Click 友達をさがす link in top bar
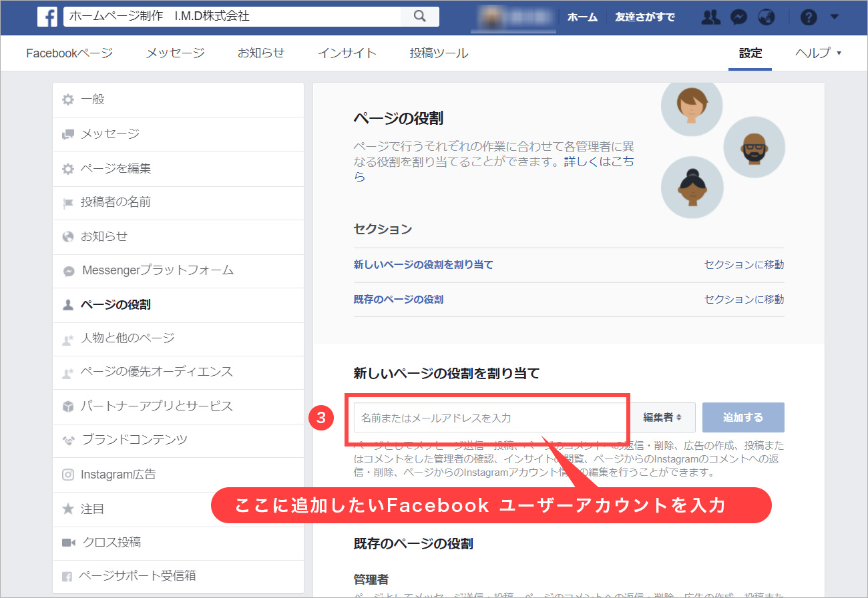 [x=645, y=17]
